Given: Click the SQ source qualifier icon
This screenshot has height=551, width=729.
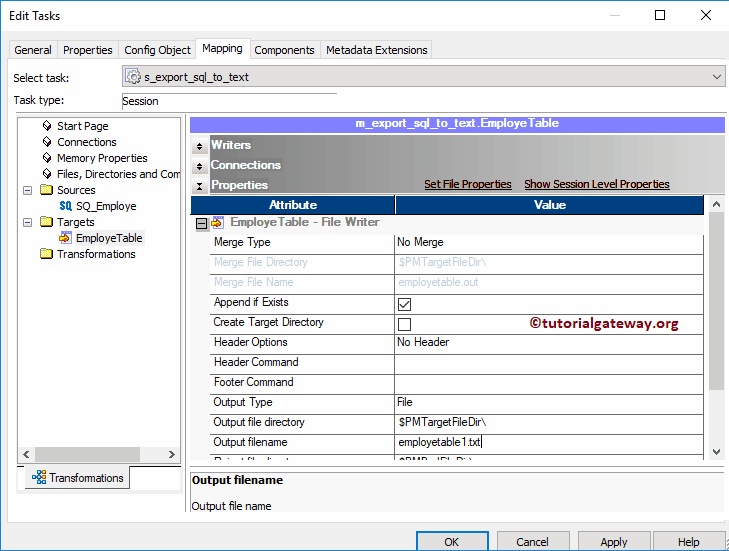Looking at the screenshot, I should tap(66, 206).
